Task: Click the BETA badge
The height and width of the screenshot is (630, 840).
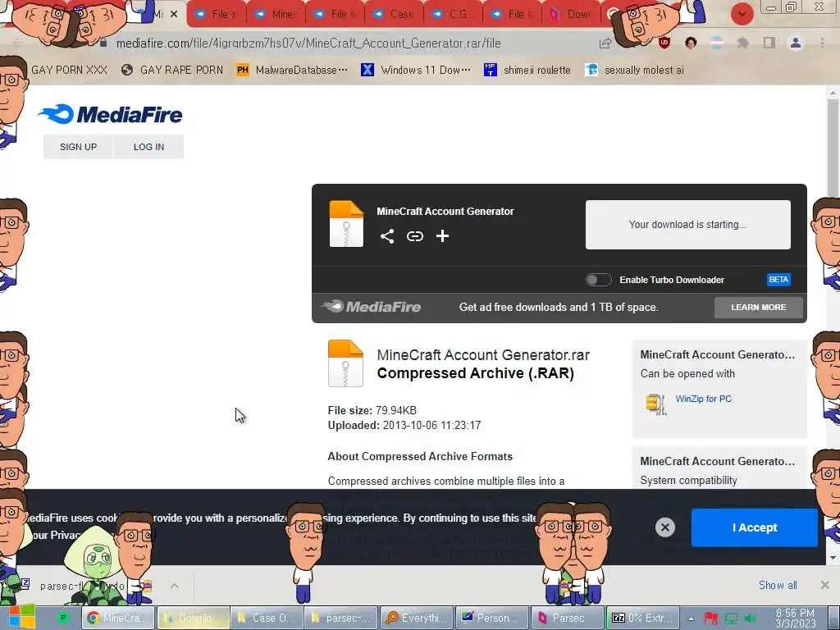Action: click(x=778, y=280)
